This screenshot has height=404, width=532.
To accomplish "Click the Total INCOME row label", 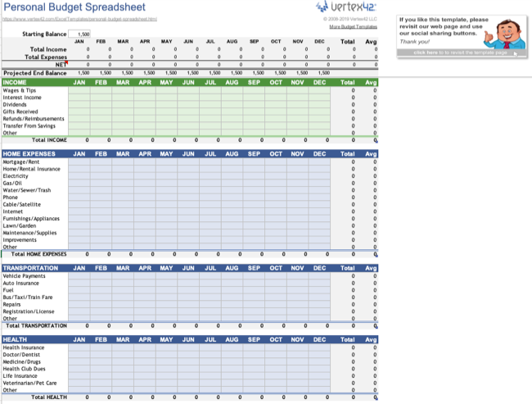I will tap(49, 140).
